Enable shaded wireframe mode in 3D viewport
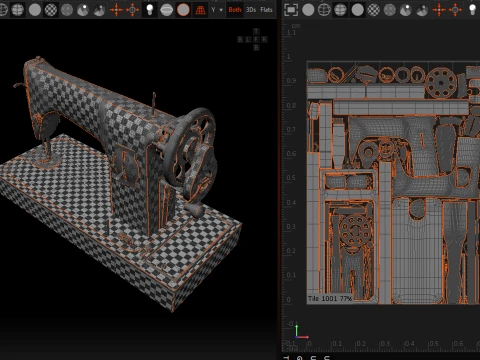480x360 pixels. (18, 10)
